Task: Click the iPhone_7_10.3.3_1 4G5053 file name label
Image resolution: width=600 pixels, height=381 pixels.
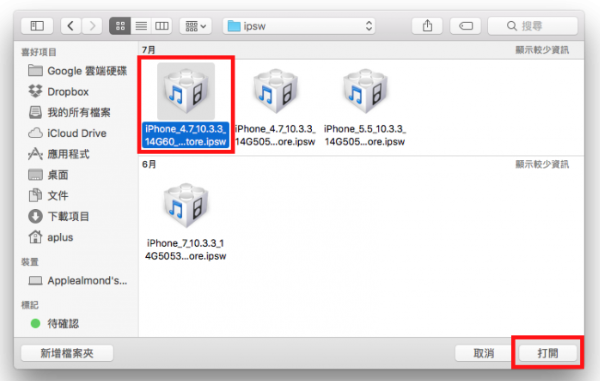Action: click(186, 249)
